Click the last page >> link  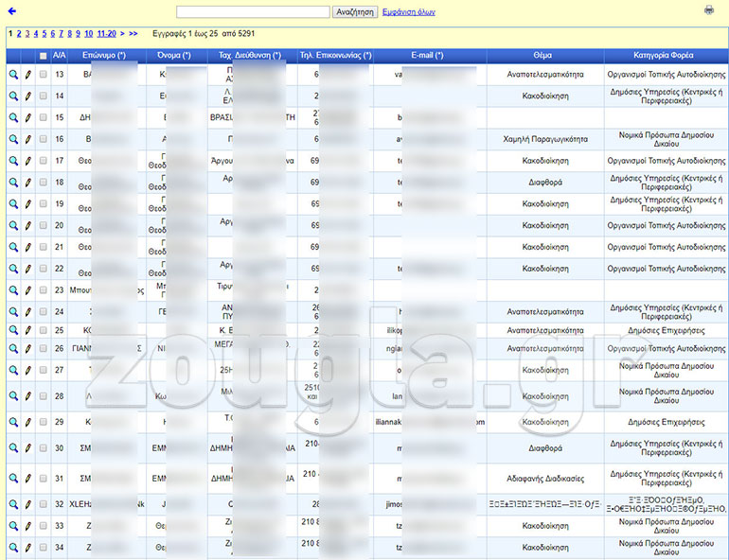133,33
